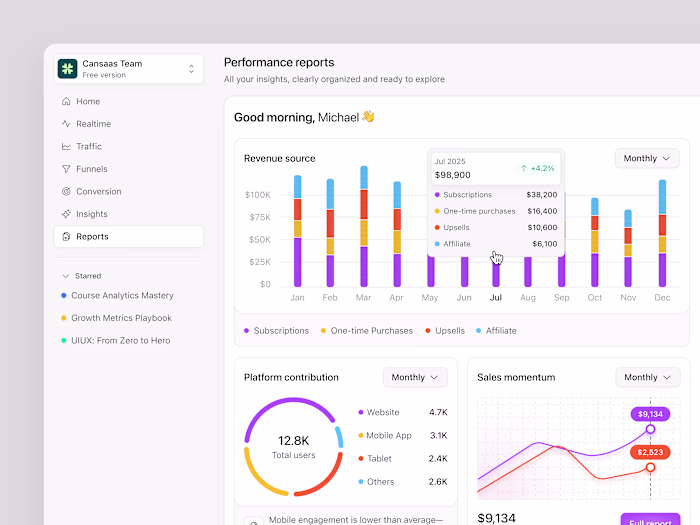700x525 pixels.
Task: Click Affiliate $6,100 tooltip row
Action: 496,244
